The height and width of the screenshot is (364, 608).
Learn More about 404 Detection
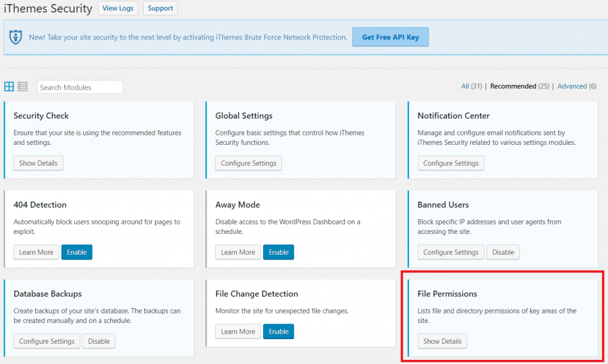(36, 252)
